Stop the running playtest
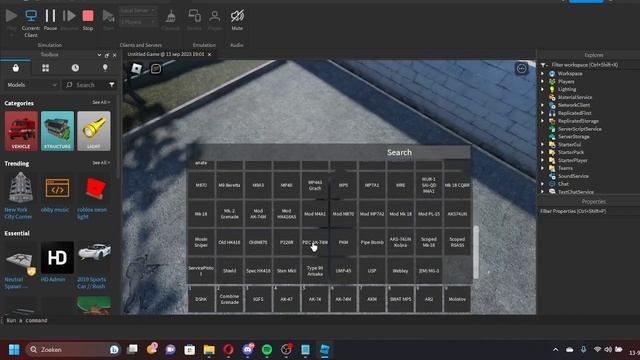 tap(88, 20)
